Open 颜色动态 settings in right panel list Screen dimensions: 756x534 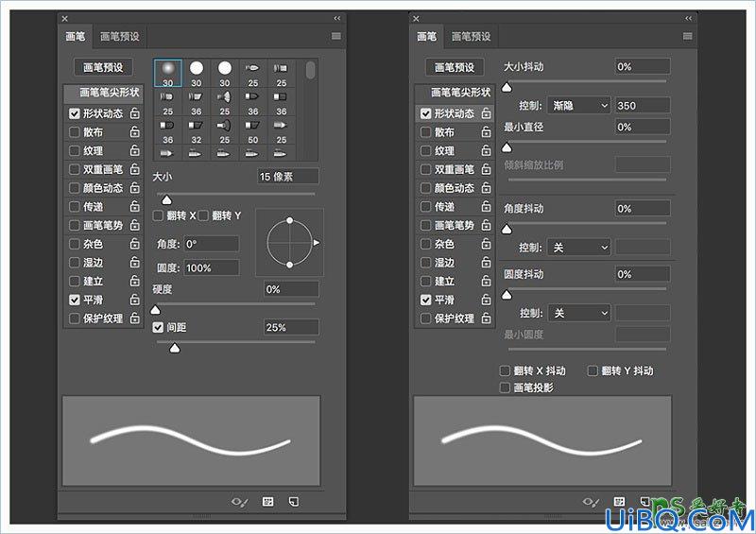[x=455, y=188]
